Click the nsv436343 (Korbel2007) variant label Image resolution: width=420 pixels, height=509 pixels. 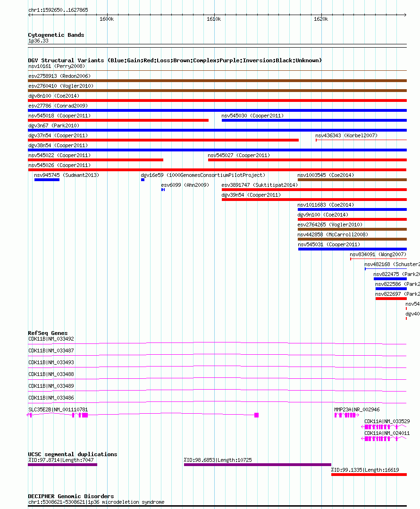pyautogui.click(x=346, y=136)
